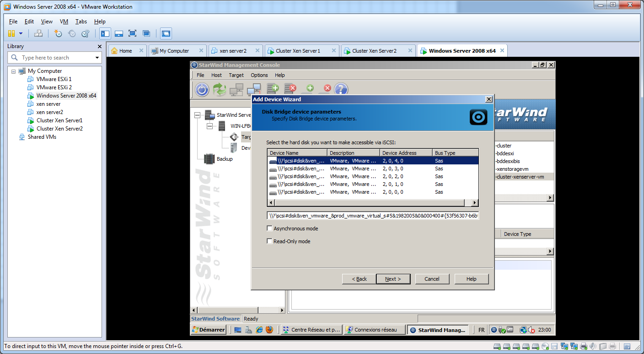Enter VMware full screen mode icon
Screen dimensions: 644x354
[x=133, y=33]
